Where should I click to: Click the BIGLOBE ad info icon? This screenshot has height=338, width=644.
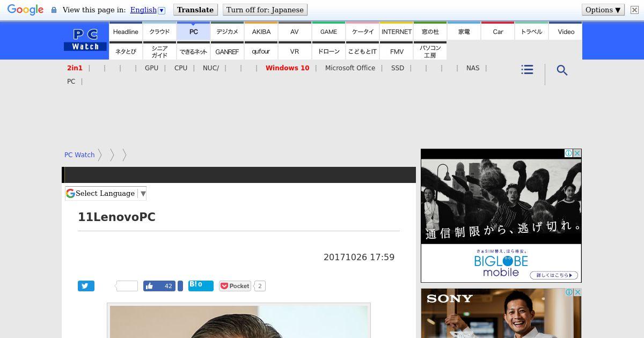[569, 153]
